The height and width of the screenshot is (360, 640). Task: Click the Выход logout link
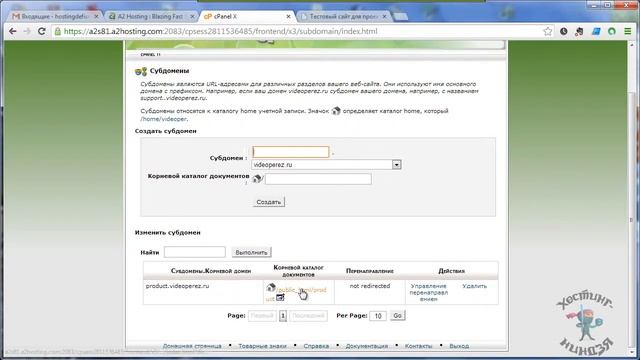click(x=459, y=346)
